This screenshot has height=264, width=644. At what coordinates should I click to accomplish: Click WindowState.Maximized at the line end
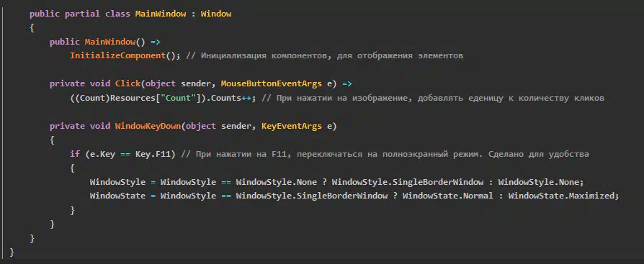point(561,196)
